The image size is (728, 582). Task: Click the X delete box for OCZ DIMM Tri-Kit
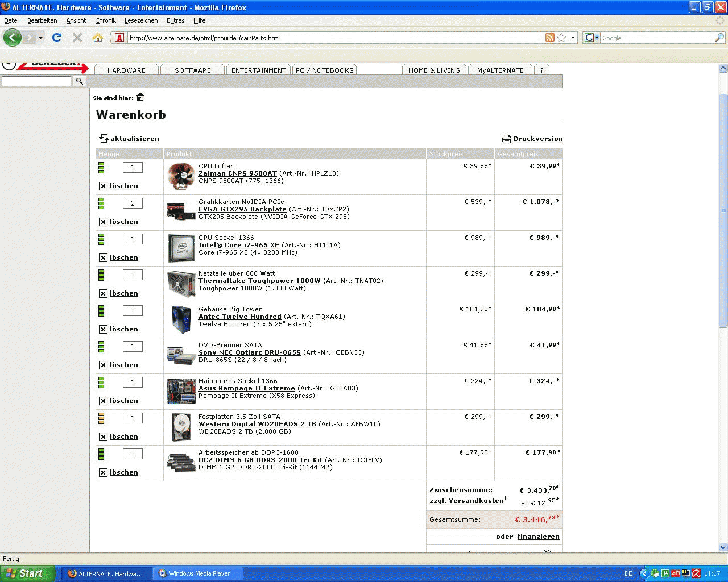pos(103,472)
